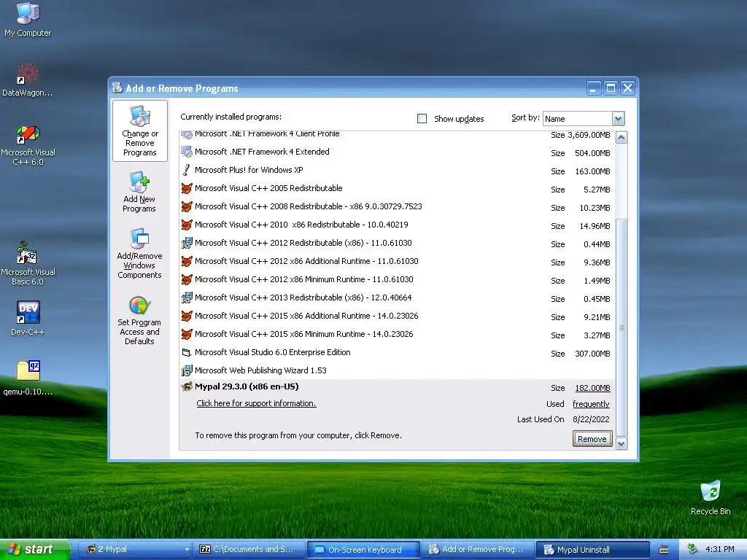Click the programs list scrollbar thumb
The height and width of the screenshot is (560, 747).
pos(622,327)
